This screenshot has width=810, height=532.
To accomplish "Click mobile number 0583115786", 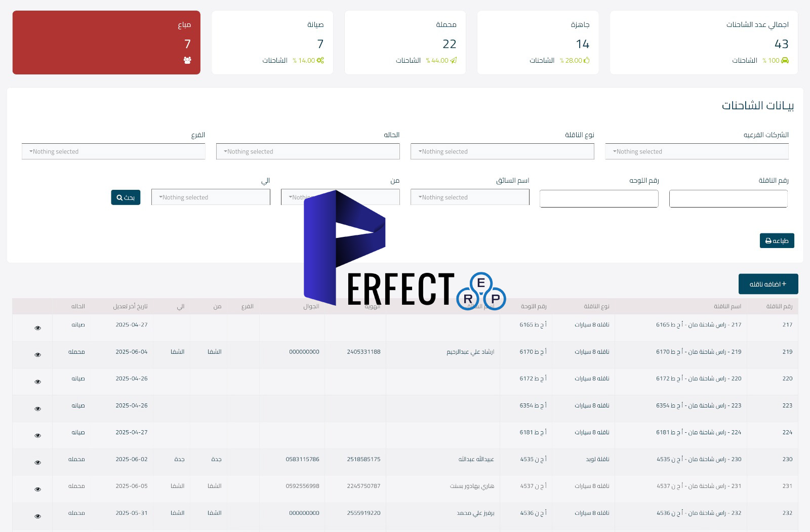I will click(x=302, y=459).
